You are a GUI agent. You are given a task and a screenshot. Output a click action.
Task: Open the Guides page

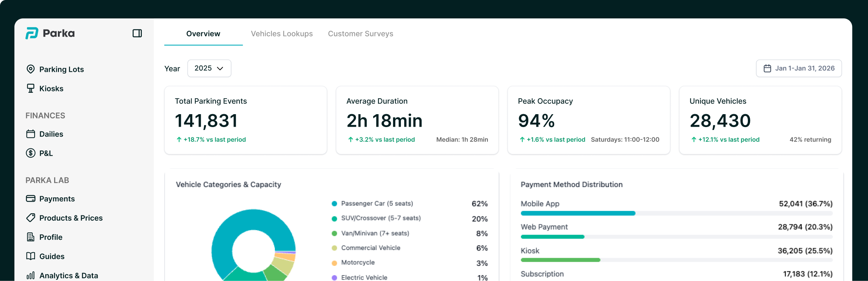coord(46,256)
